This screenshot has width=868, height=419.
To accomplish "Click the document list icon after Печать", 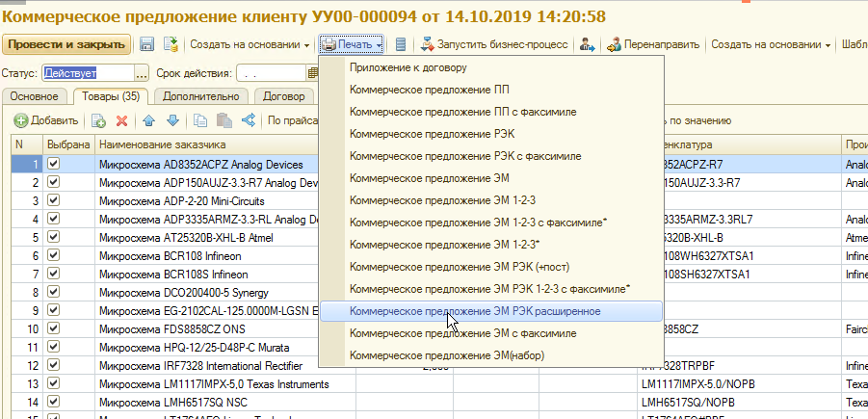I will tap(401, 44).
